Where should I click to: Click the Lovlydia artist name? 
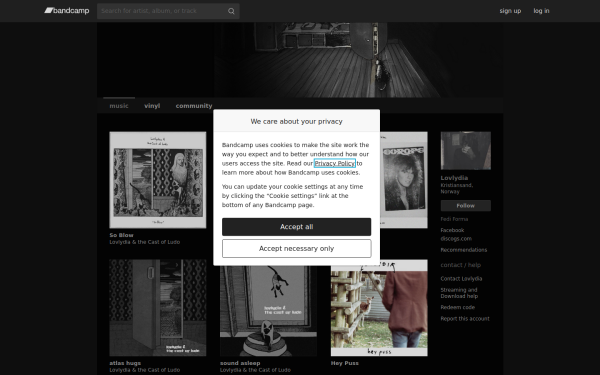454,178
